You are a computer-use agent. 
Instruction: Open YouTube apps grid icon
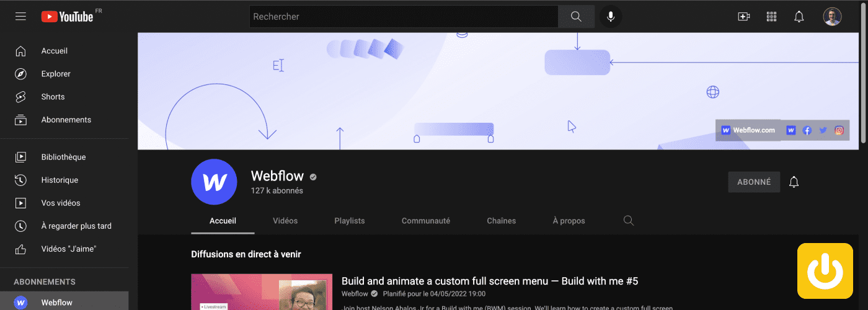pyautogui.click(x=771, y=17)
